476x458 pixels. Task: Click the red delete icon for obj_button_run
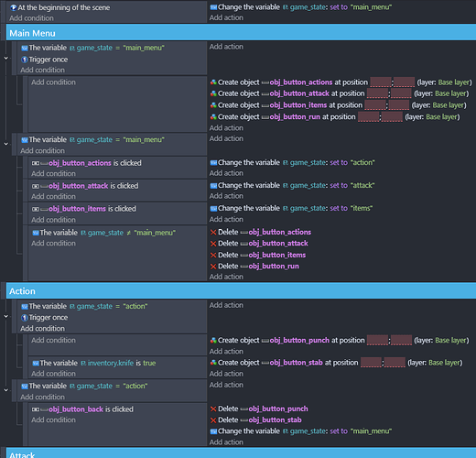(213, 267)
